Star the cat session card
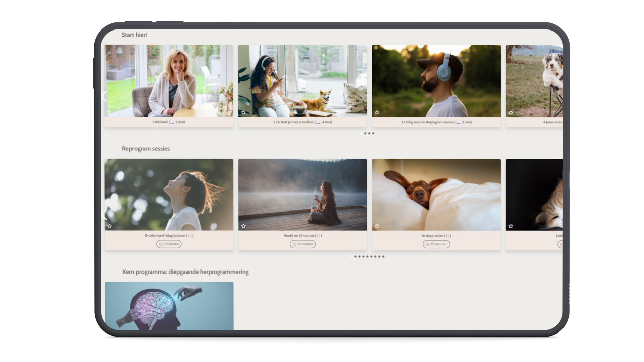The image size is (644, 362). pos(511,226)
